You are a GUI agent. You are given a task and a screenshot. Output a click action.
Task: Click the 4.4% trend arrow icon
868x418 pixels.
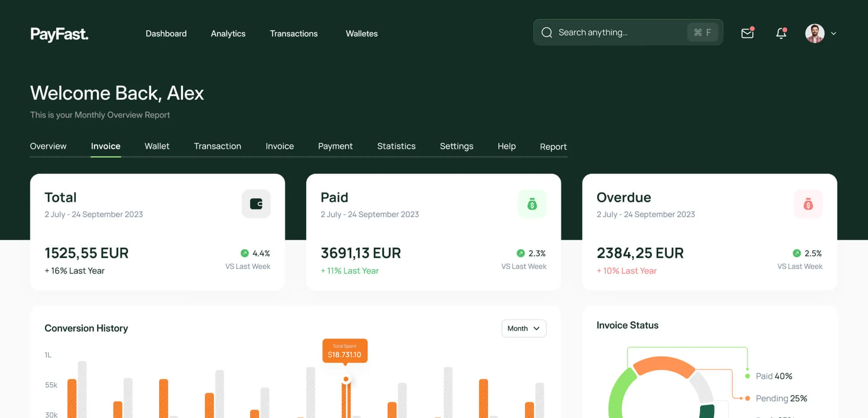[244, 253]
